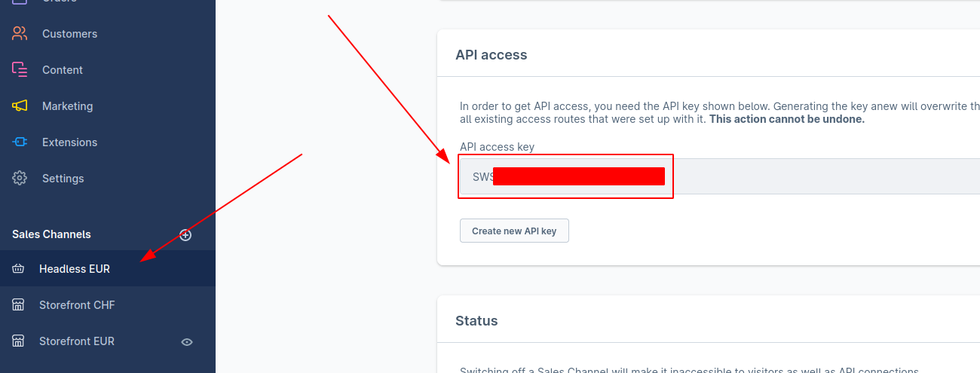Add a new sales channel plus icon
980x373 pixels.
point(185,235)
